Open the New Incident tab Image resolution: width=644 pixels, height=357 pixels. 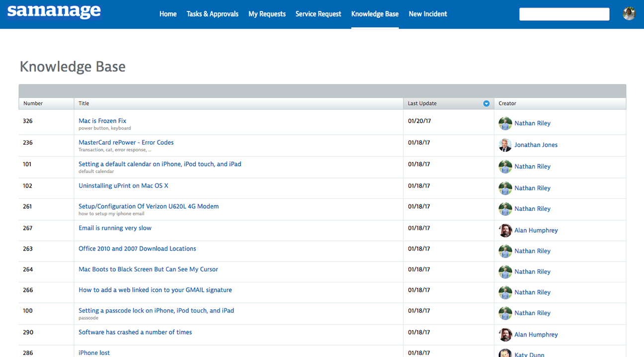pos(428,14)
